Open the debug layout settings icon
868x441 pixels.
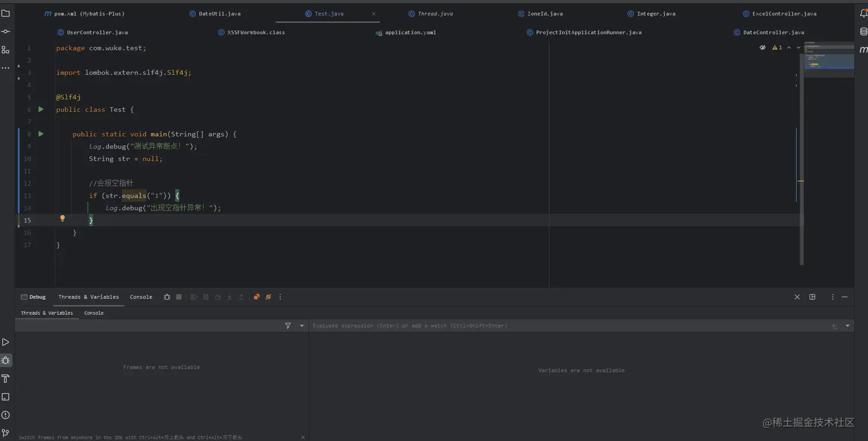click(x=812, y=297)
